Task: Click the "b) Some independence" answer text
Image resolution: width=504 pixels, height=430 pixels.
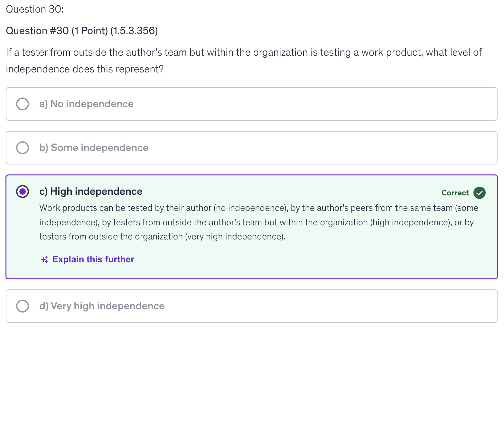Action: [x=94, y=148]
